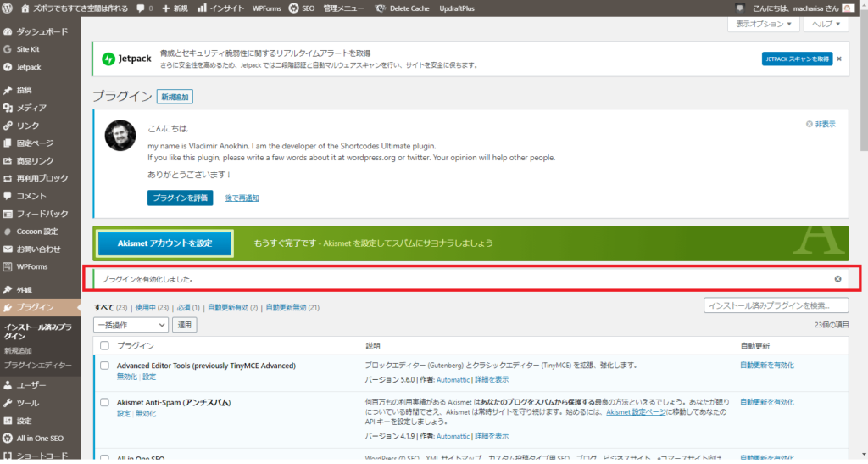Focus the インストール済みプラグインを検索 field
868x464 pixels.
[x=776, y=305]
